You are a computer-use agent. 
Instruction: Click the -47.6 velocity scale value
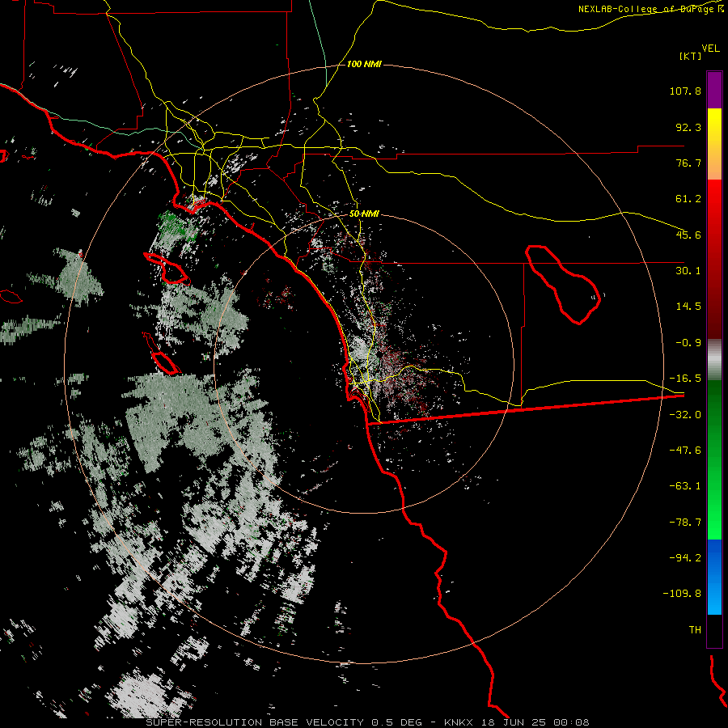click(685, 451)
